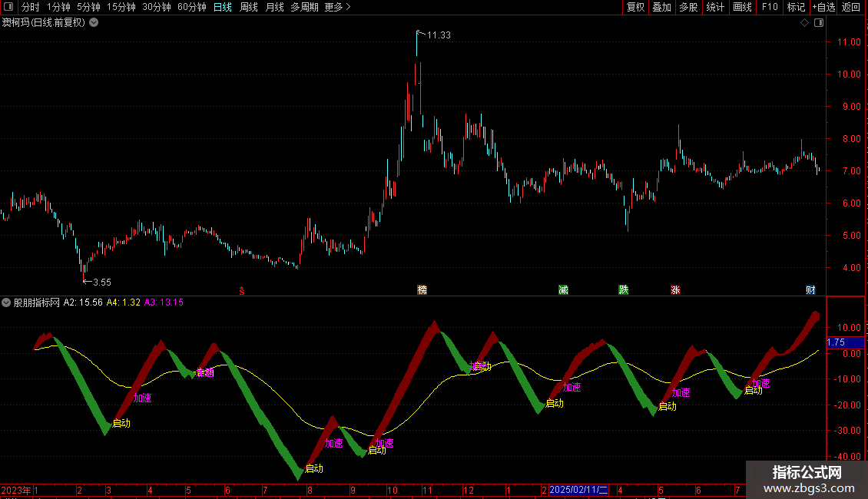Open the 多周期 multi-period view
868x499 pixels.
click(304, 7)
